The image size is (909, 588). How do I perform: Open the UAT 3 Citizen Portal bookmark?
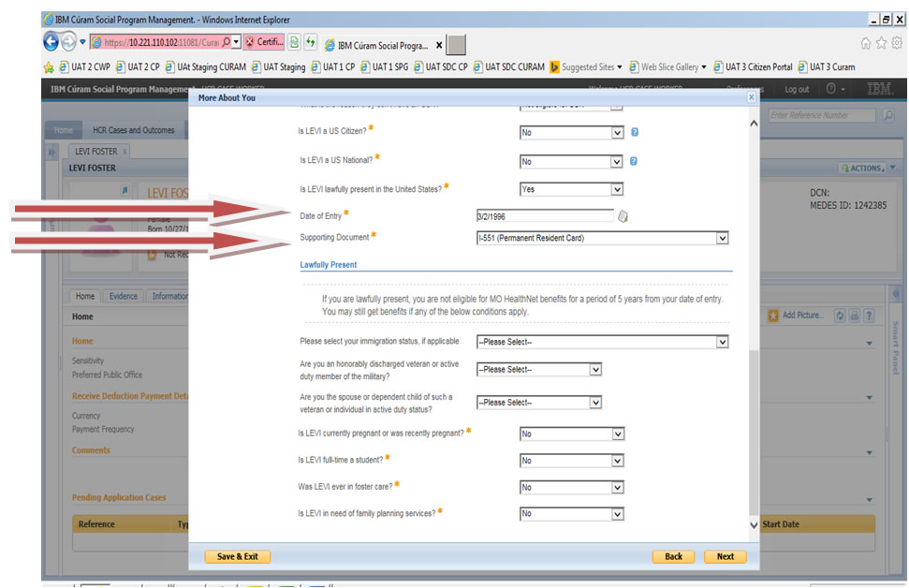[753, 67]
